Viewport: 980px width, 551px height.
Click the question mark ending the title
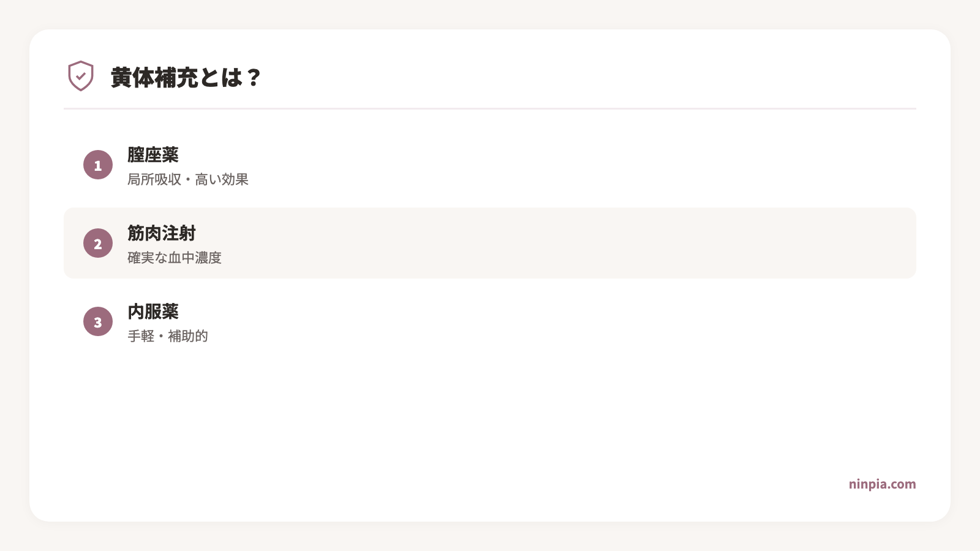coord(254,78)
